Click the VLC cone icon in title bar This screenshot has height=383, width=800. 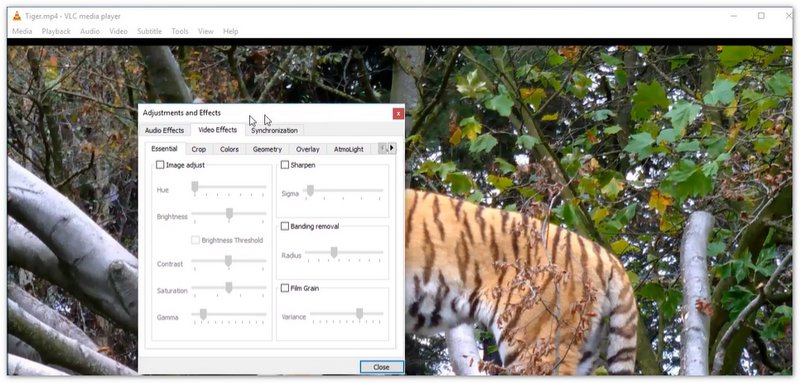click(x=17, y=16)
